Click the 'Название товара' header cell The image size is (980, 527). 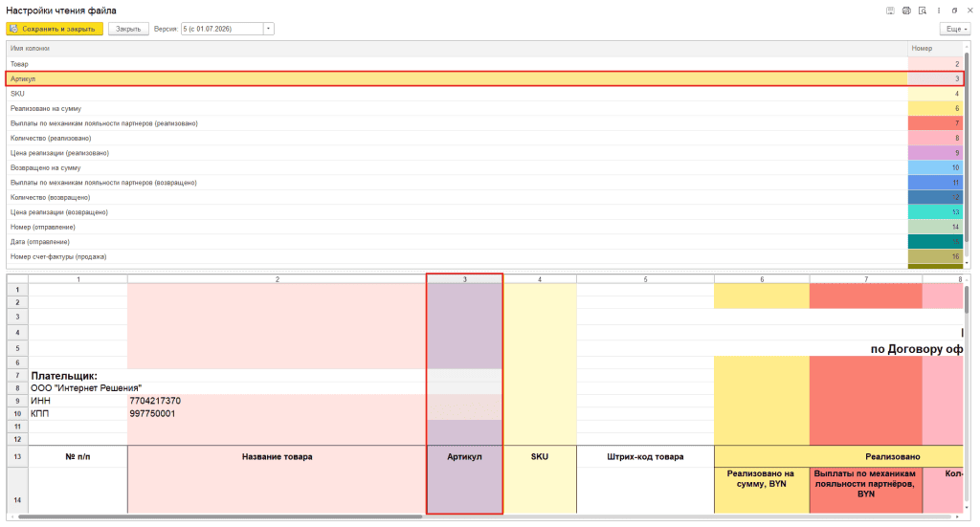pos(277,456)
